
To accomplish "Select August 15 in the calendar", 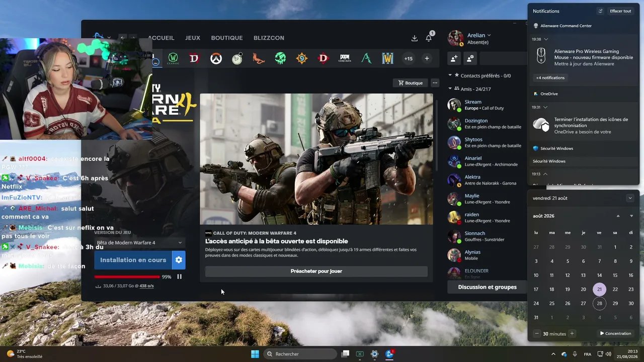I will 615,275.
